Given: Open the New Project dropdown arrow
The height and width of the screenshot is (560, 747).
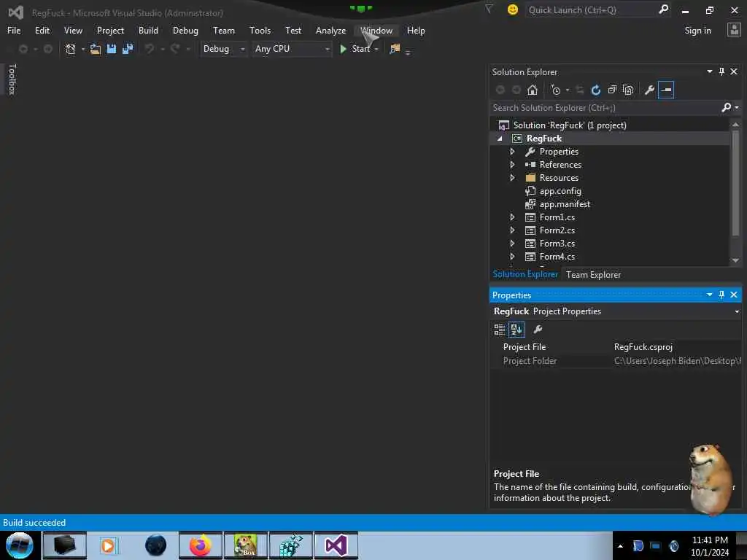Looking at the screenshot, I should click(x=83, y=49).
